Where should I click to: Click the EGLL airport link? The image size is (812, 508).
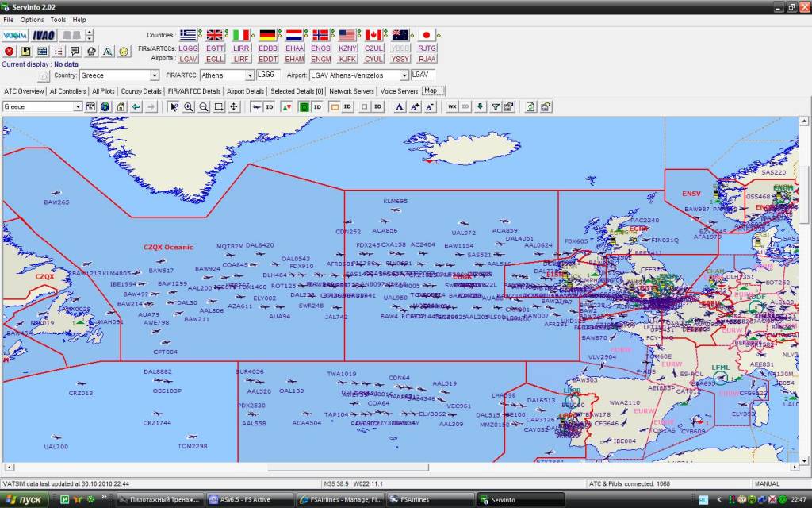point(214,59)
